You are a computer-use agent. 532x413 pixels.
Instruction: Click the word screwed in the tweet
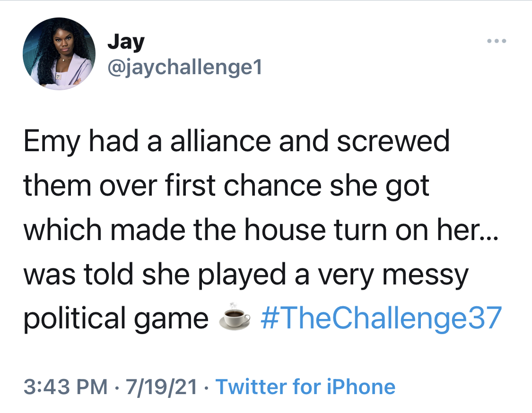tap(393, 141)
